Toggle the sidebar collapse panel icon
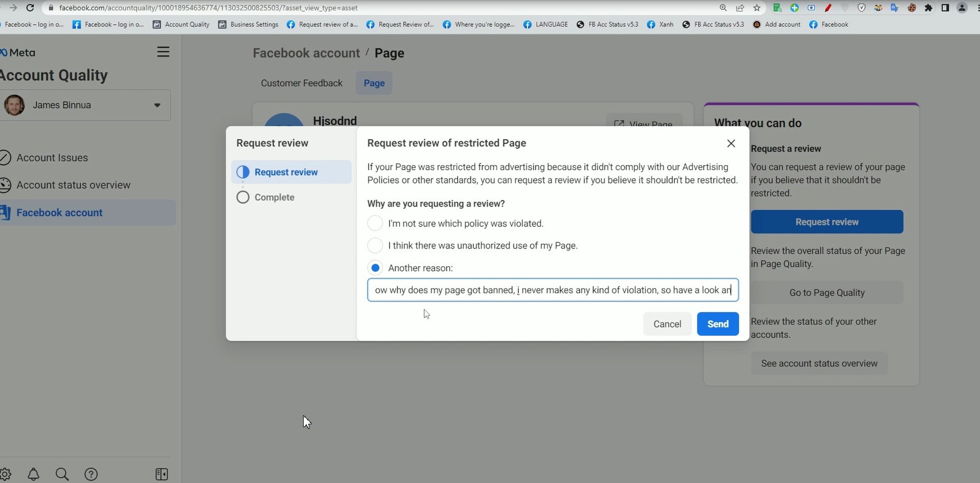 [x=162, y=474]
